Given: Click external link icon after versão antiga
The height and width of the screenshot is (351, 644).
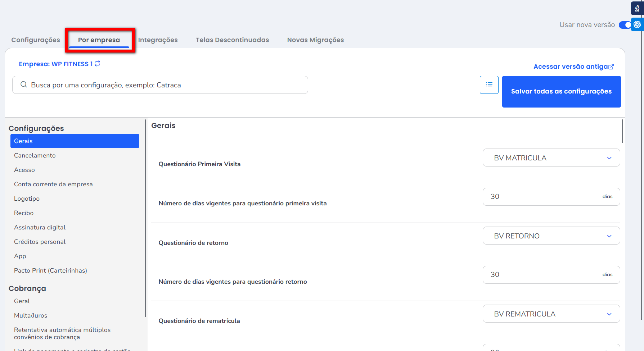Looking at the screenshot, I should (611, 67).
